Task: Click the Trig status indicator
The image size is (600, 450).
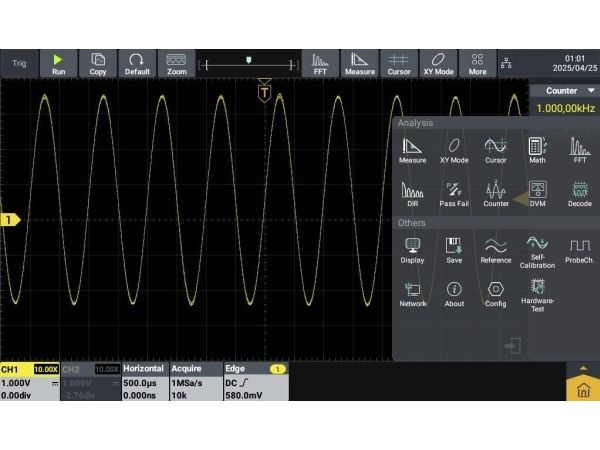Action: [x=19, y=64]
